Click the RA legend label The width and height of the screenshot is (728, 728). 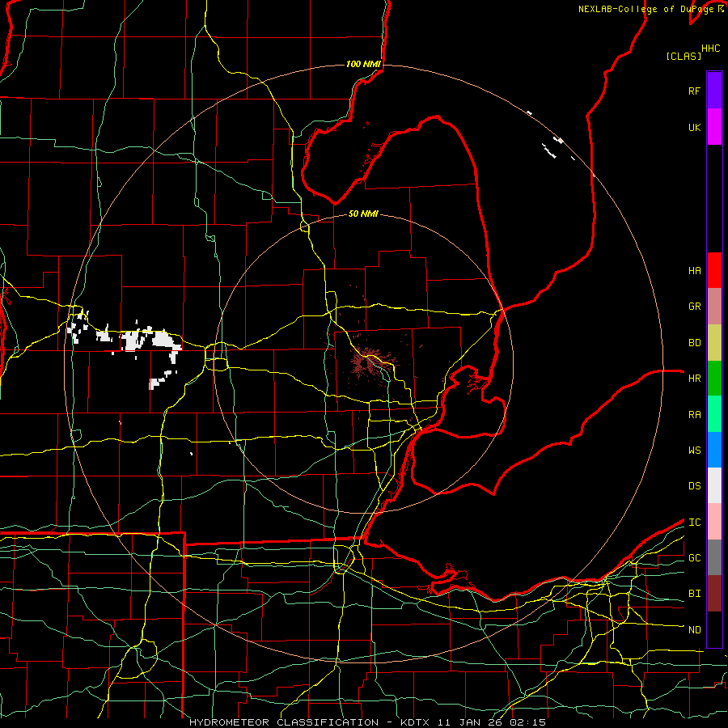tap(694, 415)
